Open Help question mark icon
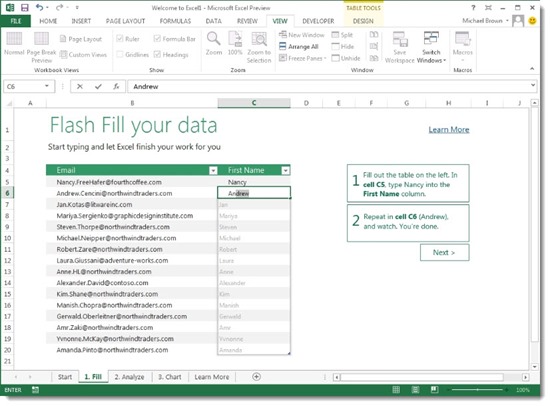This screenshot has width=550, height=406. 474,7
